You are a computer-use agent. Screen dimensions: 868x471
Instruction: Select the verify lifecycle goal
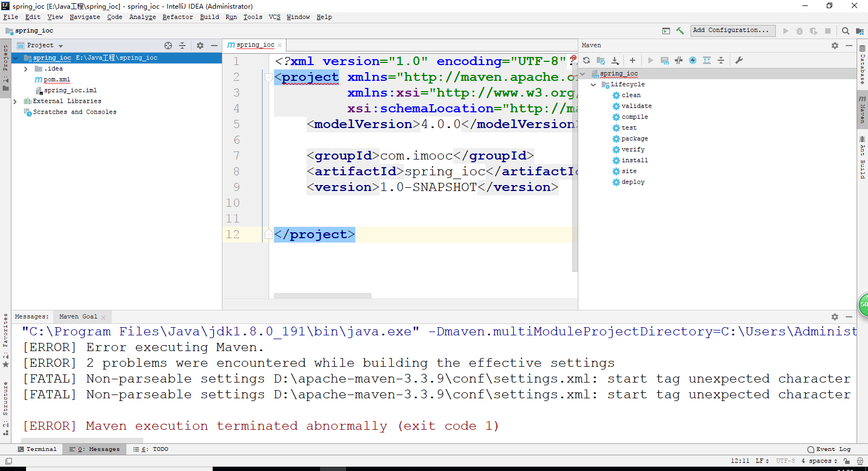(x=633, y=150)
